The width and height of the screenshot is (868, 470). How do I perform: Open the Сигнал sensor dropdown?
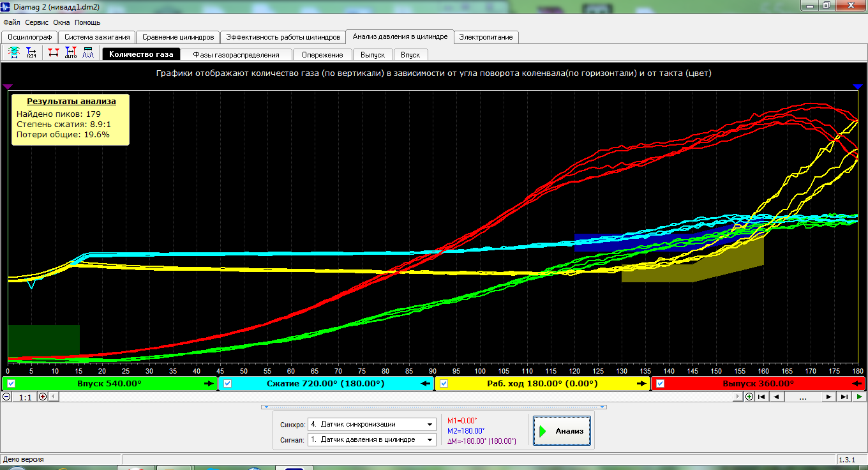430,439
